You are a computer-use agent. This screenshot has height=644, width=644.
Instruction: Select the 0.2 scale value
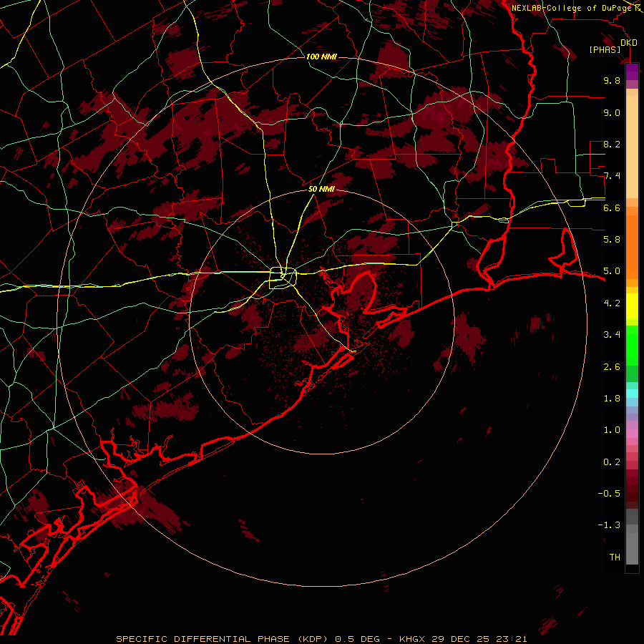coord(612,462)
